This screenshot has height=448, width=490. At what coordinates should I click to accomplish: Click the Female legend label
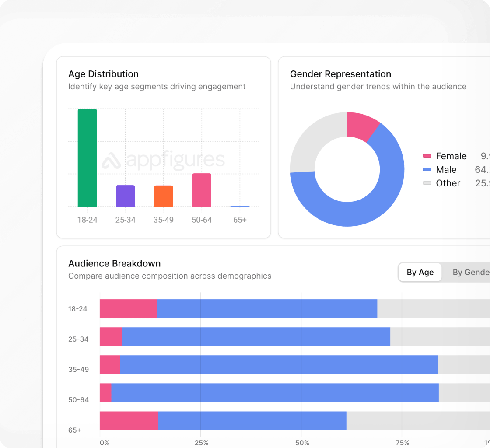(x=451, y=156)
